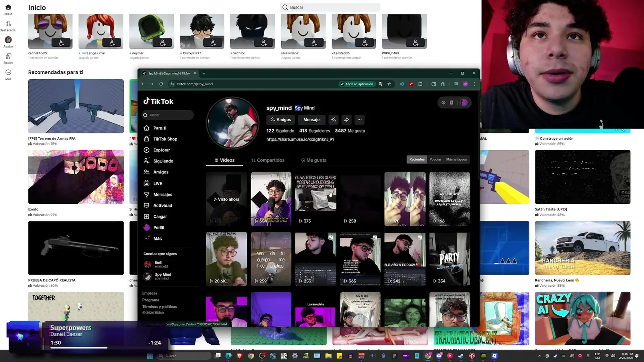This screenshot has height=362, width=644.
Task: Open Amigos in TikTok sidebar
Action: (x=156, y=172)
